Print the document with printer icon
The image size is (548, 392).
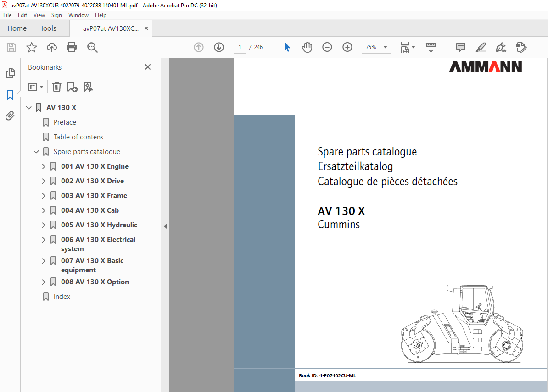[x=72, y=47]
